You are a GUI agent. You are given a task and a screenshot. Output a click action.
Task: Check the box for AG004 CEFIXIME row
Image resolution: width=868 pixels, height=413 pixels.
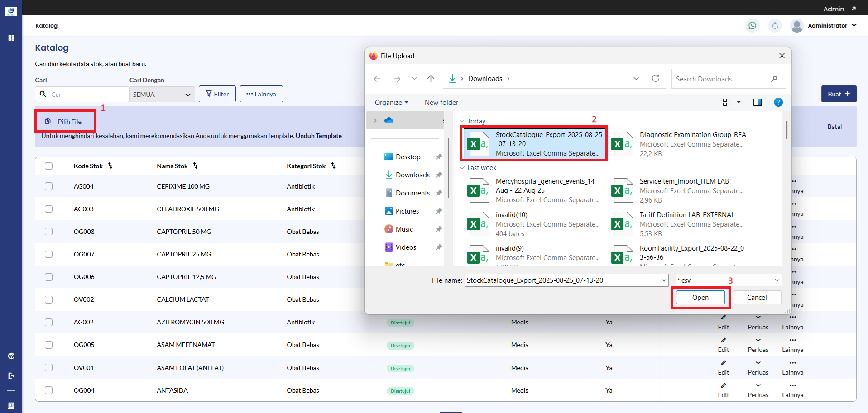click(x=49, y=186)
